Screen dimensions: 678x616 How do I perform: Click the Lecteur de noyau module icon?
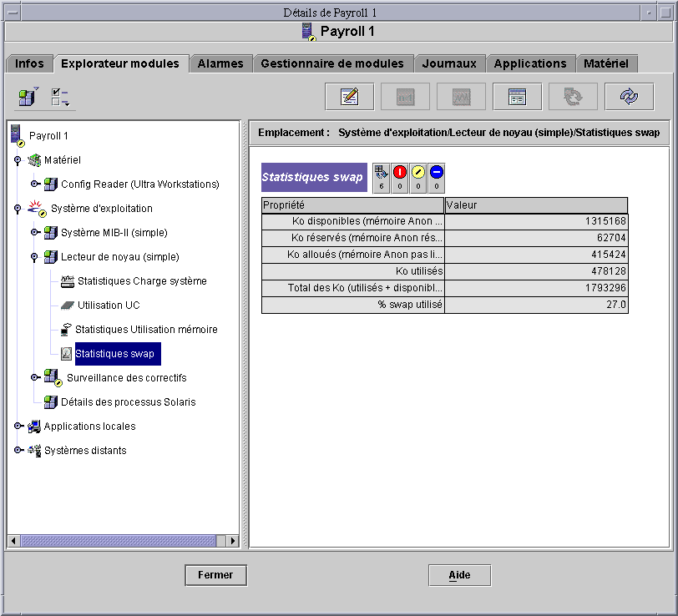[x=51, y=257]
